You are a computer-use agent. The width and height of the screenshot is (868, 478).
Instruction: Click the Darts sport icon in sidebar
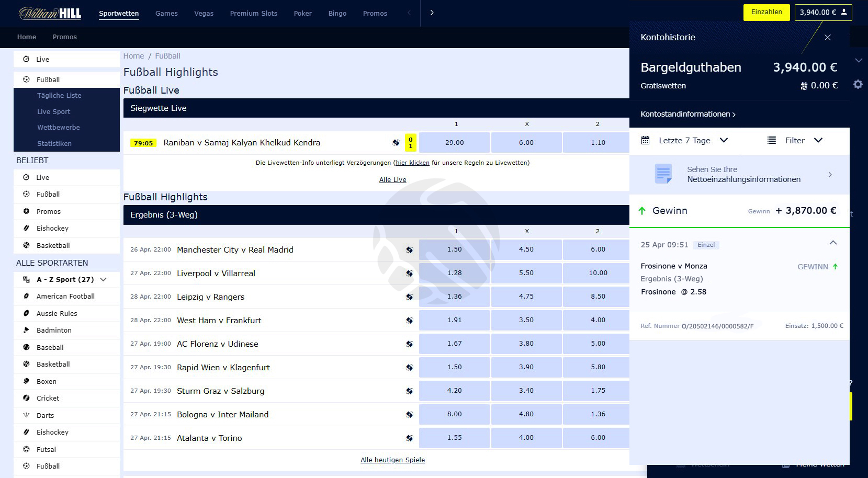pyautogui.click(x=26, y=415)
